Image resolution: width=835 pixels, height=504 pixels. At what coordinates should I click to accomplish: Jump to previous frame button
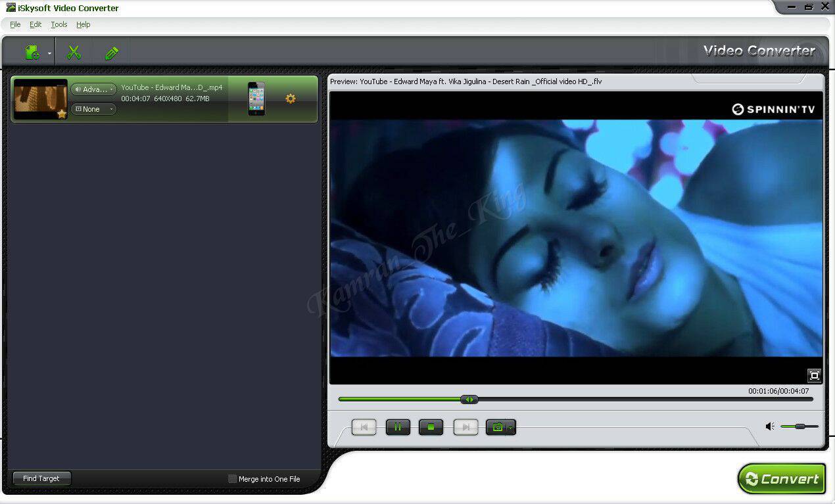coord(364,427)
